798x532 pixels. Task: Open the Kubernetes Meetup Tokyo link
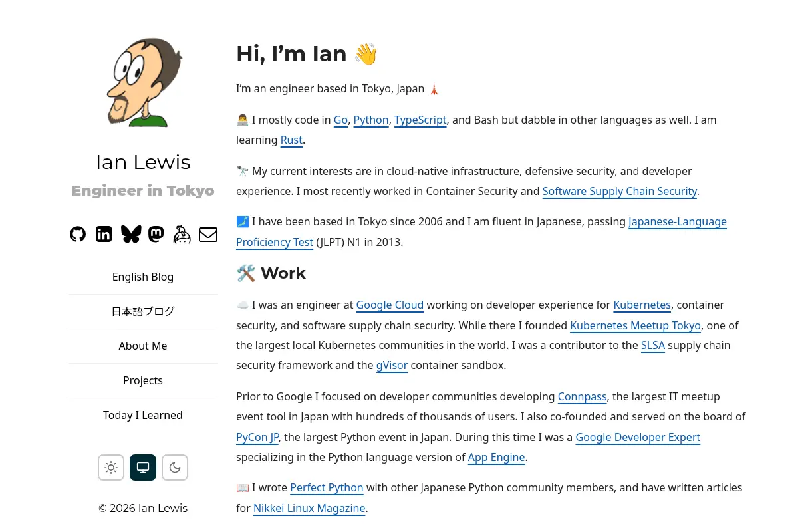click(x=635, y=326)
